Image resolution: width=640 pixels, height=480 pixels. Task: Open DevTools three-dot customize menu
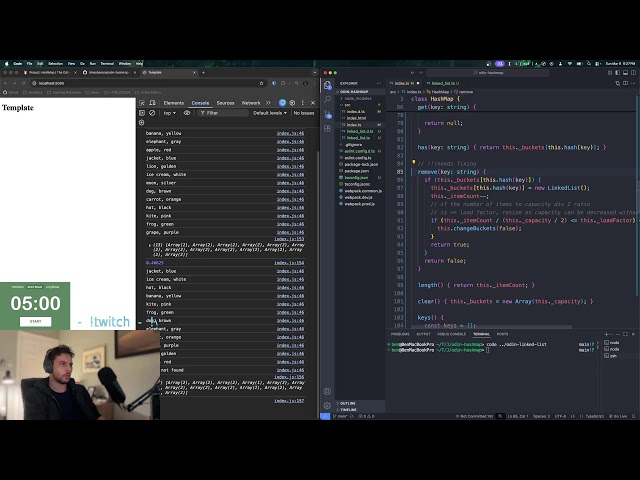pyautogui.click(x=302, y=103)
